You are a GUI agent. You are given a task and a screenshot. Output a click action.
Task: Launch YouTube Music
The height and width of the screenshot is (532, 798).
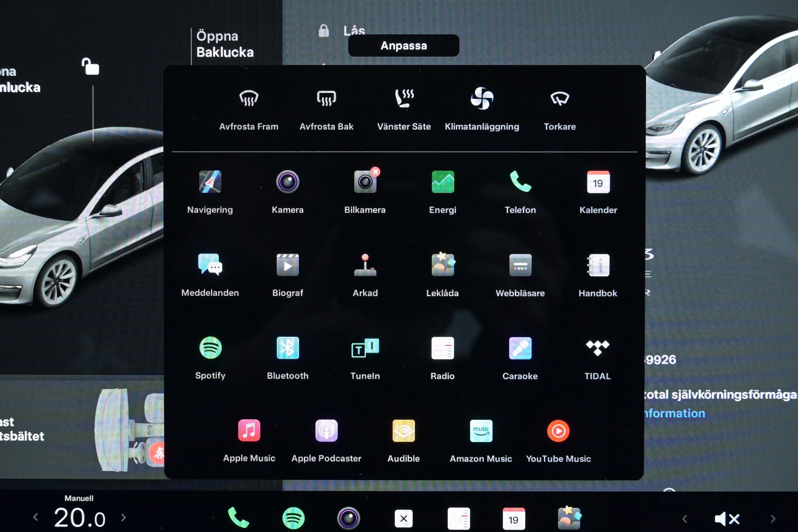559,441
